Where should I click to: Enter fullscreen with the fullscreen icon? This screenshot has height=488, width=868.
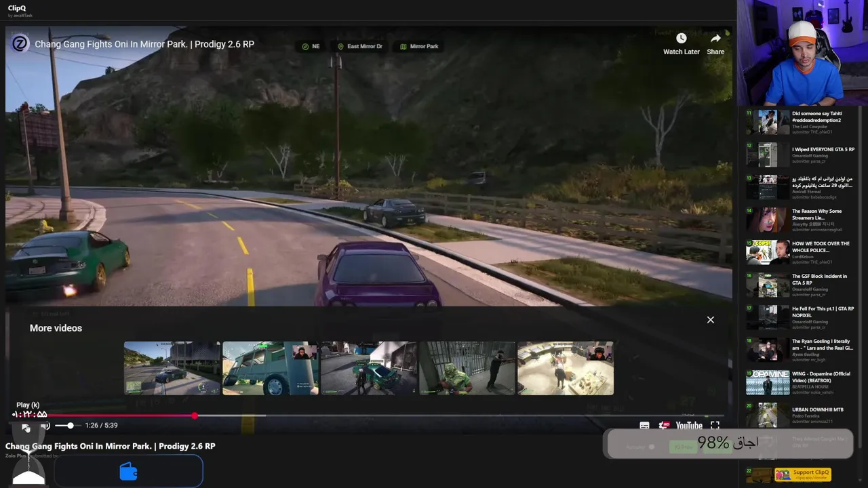point(715,426)
